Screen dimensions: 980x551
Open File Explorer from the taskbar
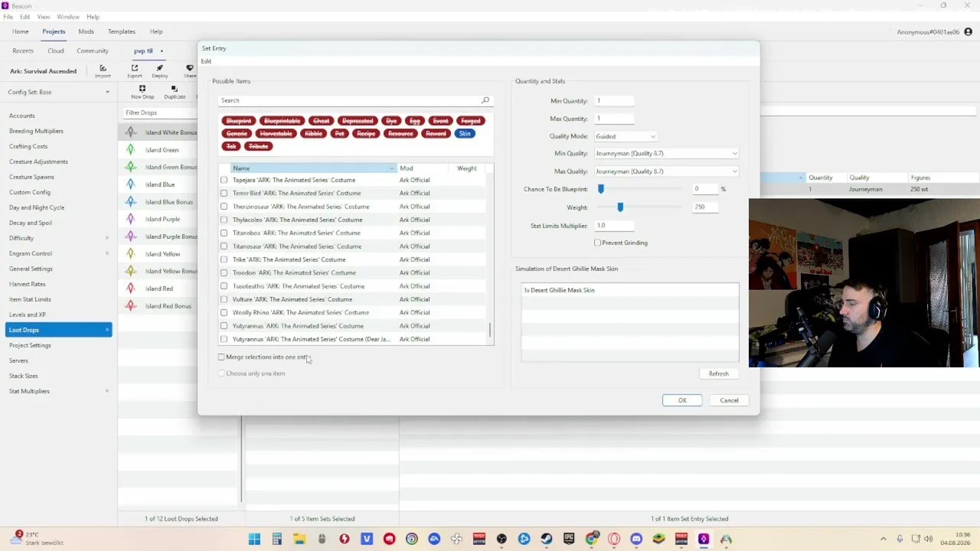[x=299, y=539]
